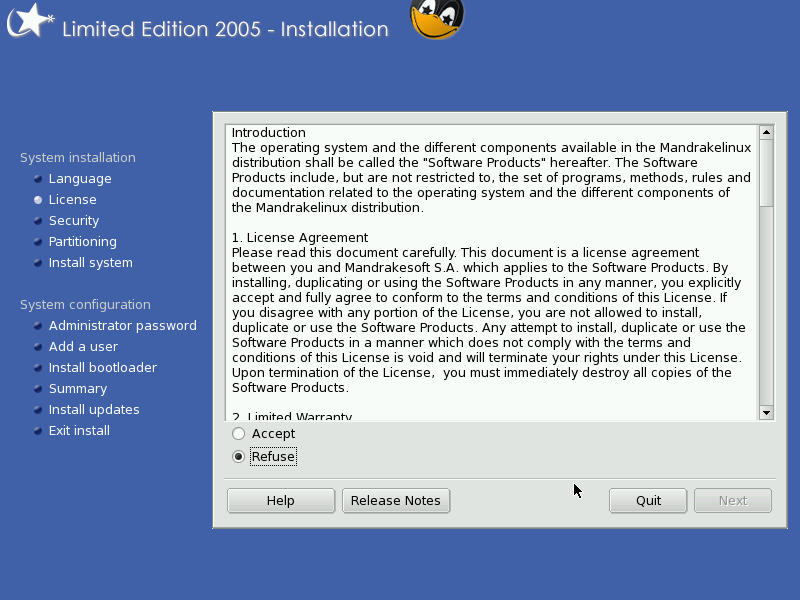Viewport: 800px width, 600px height.
Task: Quit the installer
Action: point(648,501)
